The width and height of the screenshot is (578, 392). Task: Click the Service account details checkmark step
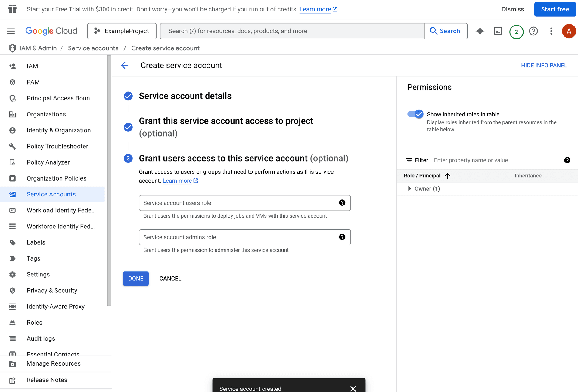tap(128, 96)
